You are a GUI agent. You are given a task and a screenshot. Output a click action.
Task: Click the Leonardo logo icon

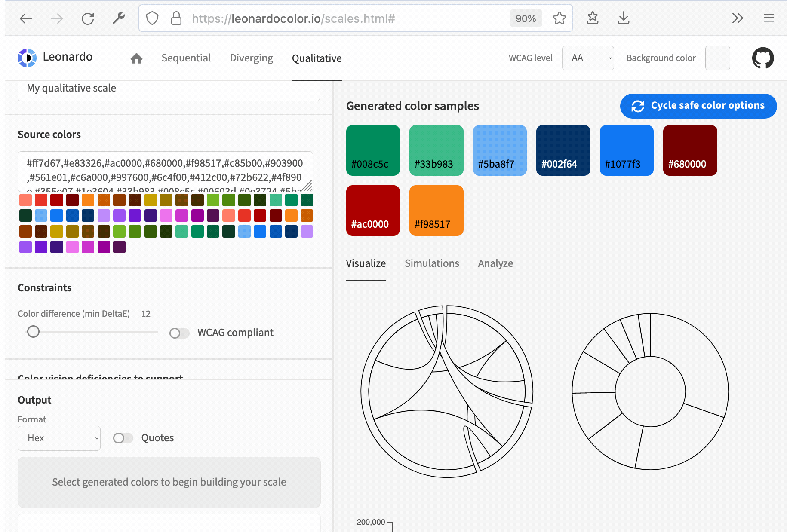27,58
